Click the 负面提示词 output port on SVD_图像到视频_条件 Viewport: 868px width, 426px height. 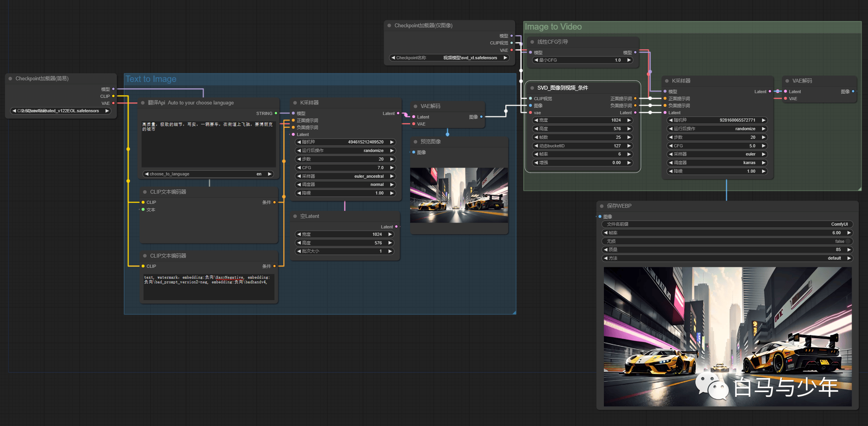point(635,106)
